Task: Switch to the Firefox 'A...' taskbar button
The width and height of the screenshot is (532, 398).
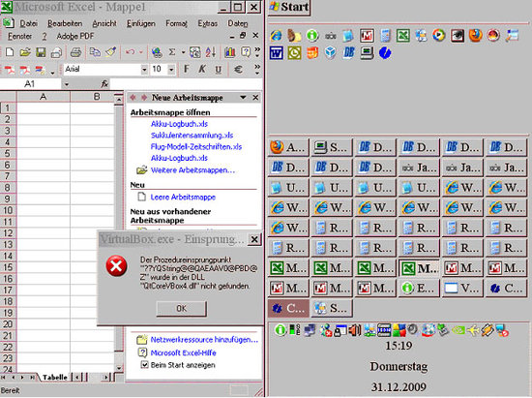Action: (x=288, y=147)
